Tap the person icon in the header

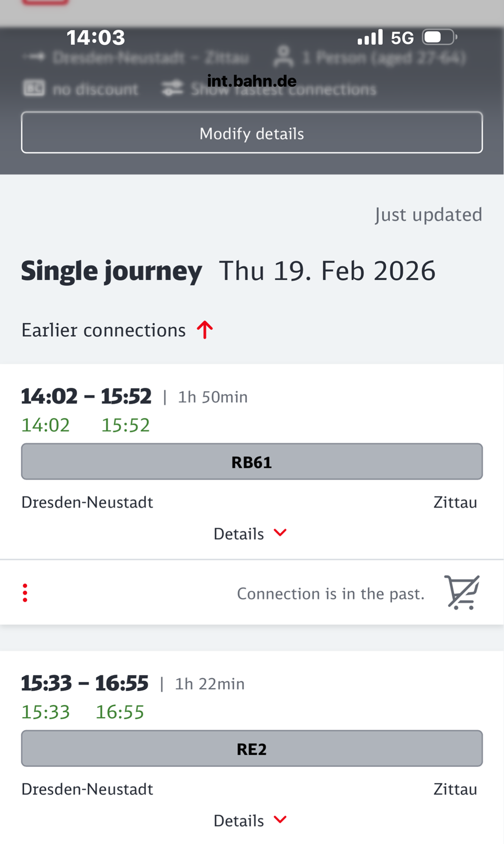[283, 57]
